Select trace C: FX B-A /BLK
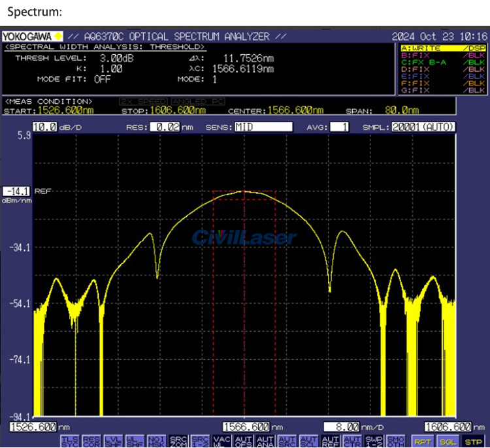Screen dimensions: 490x448 tap(443, 62)
